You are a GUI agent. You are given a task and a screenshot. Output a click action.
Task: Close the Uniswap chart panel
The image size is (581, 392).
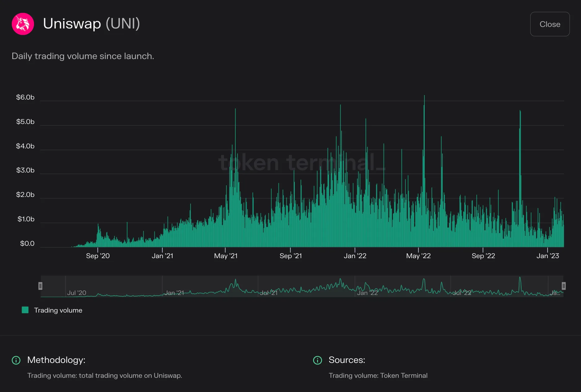(550, 24)
